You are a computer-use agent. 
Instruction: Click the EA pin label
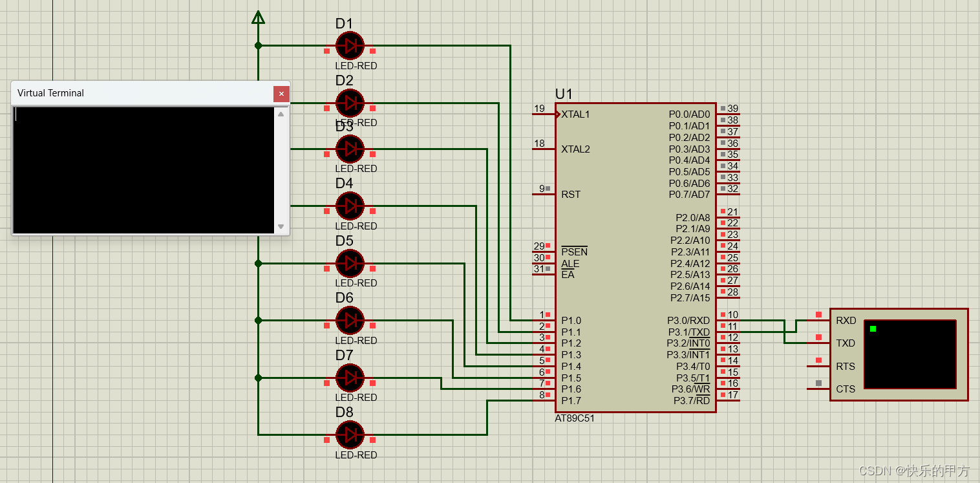point(568,275)
